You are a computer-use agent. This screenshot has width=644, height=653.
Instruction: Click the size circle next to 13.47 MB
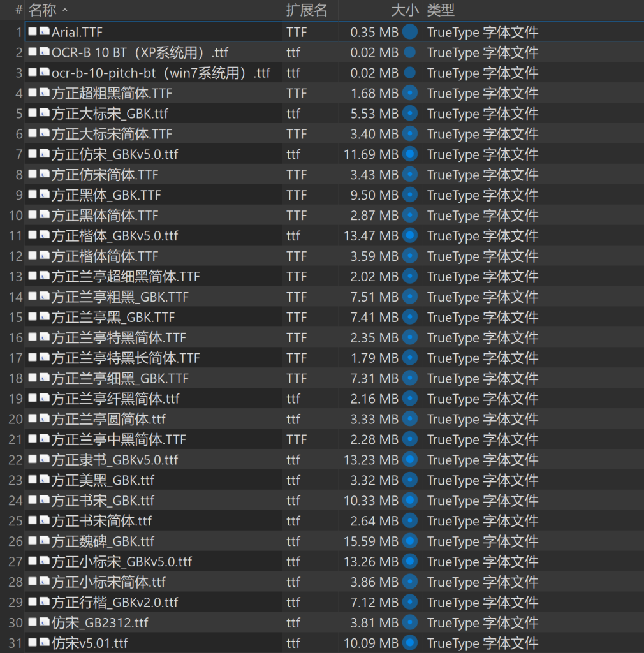click(x=410, y=235)
